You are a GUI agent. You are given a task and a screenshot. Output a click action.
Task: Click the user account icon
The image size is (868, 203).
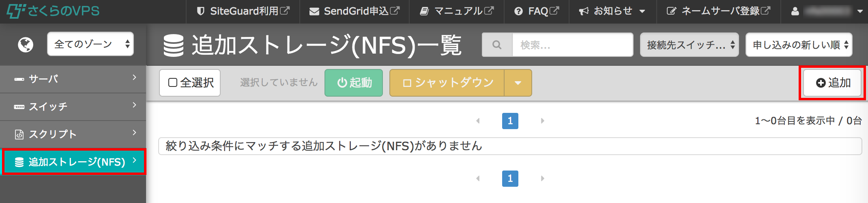pos(795,11)
